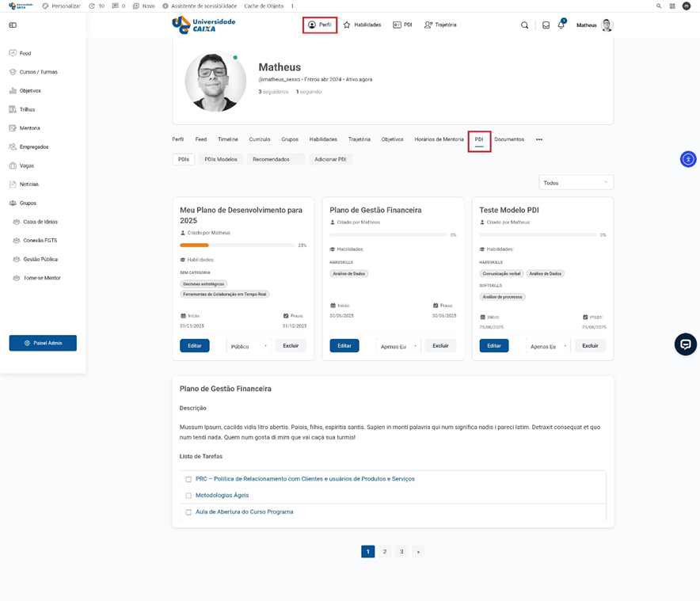
Task: Click the orange 25% progress bar
Action: pyautogui.click(x=195, y=245)
